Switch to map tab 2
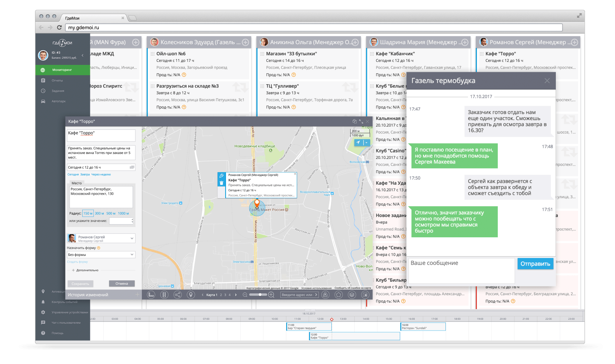The width and height of the screenshot is (615, 364). [221, 295]
